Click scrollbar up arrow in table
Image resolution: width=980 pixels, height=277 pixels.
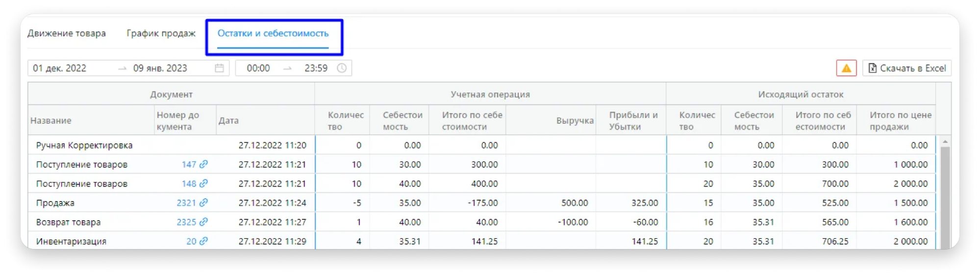point(945,141)
